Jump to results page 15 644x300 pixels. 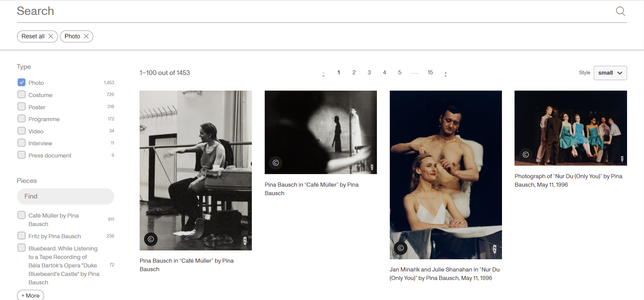click(430, 73)
